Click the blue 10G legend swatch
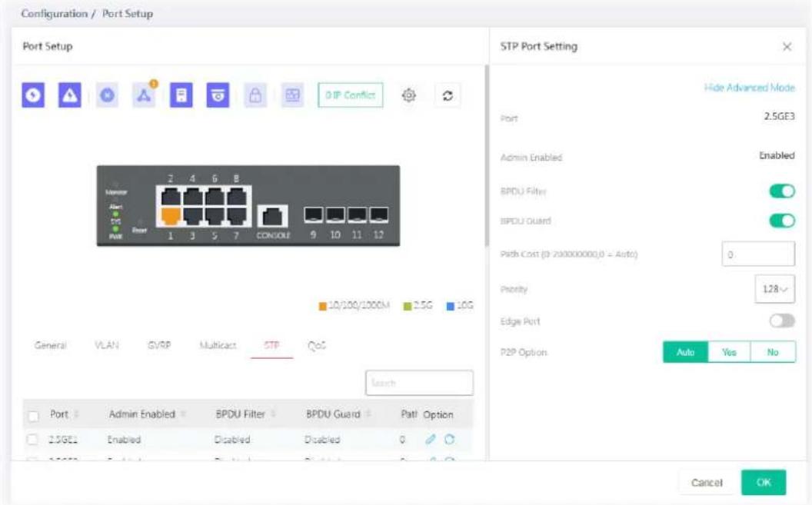Image resolution: width=812 pixels, height=505 pixels. point(451,307)
